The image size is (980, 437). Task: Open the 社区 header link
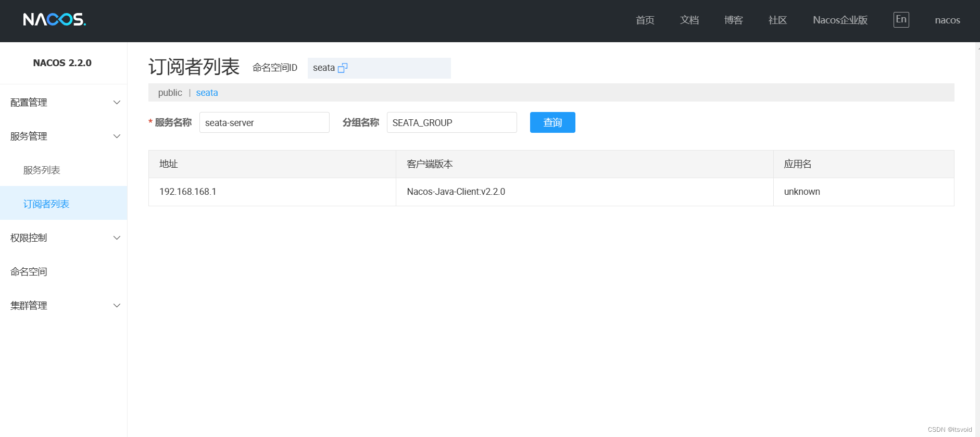pyautogui.click(x=777, y=20)
